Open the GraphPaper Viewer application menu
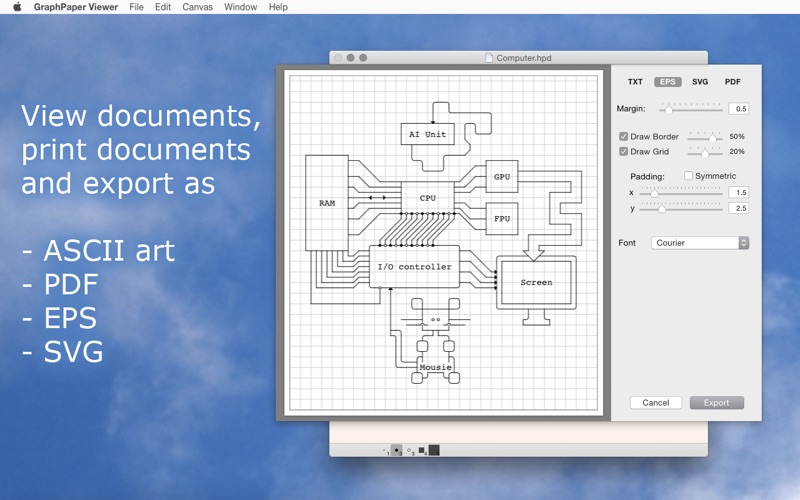800x500 pixels. pos(76,7)
